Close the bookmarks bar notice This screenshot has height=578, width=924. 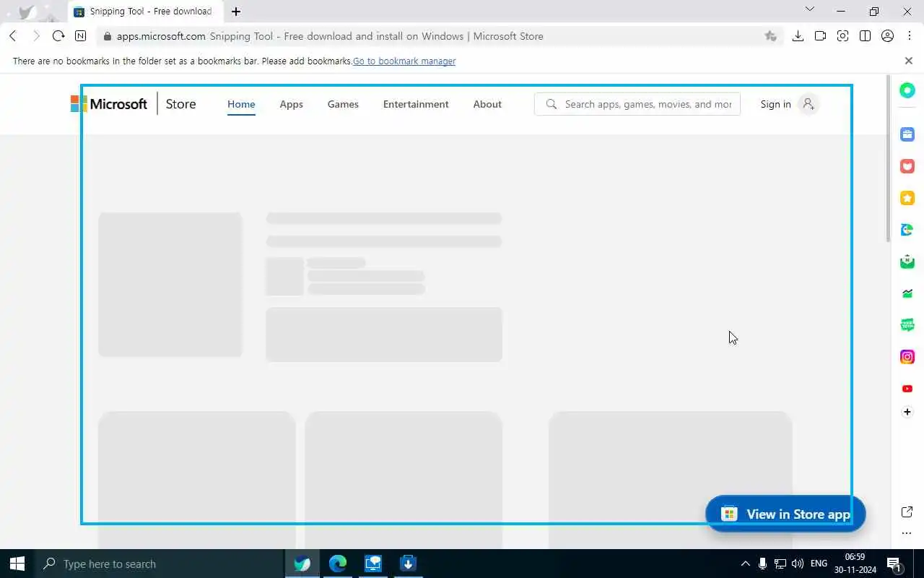tap(909, 61)
